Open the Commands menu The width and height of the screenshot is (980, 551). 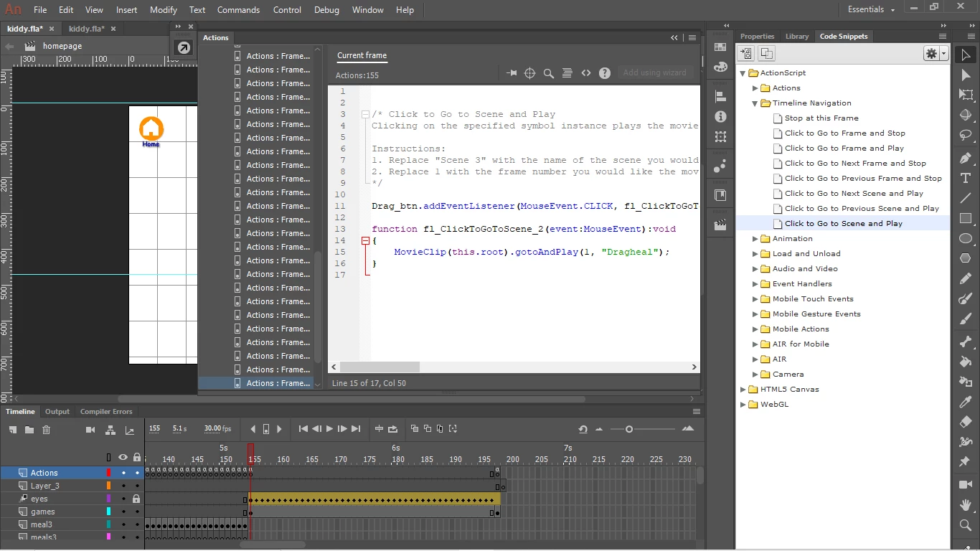click(238, 10)
